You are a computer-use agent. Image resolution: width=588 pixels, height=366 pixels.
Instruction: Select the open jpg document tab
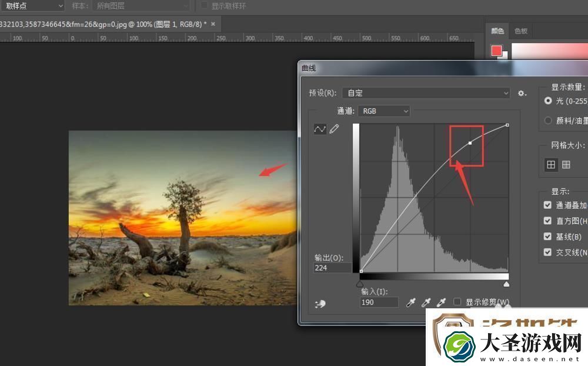109,24
